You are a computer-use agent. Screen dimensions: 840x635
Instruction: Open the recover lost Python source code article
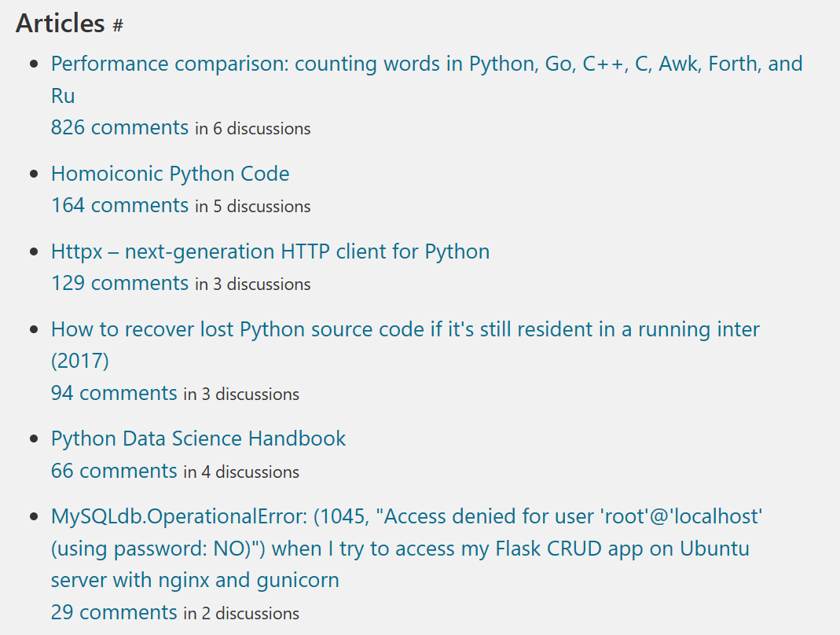tap(405, 329)
